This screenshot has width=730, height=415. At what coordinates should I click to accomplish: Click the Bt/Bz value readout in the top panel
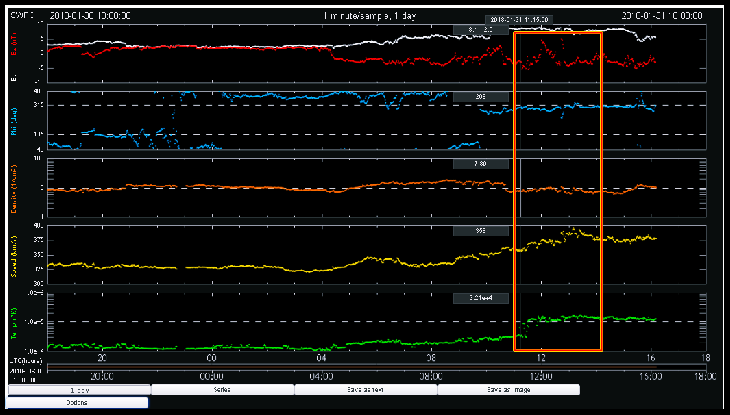(x=479, y=30)
